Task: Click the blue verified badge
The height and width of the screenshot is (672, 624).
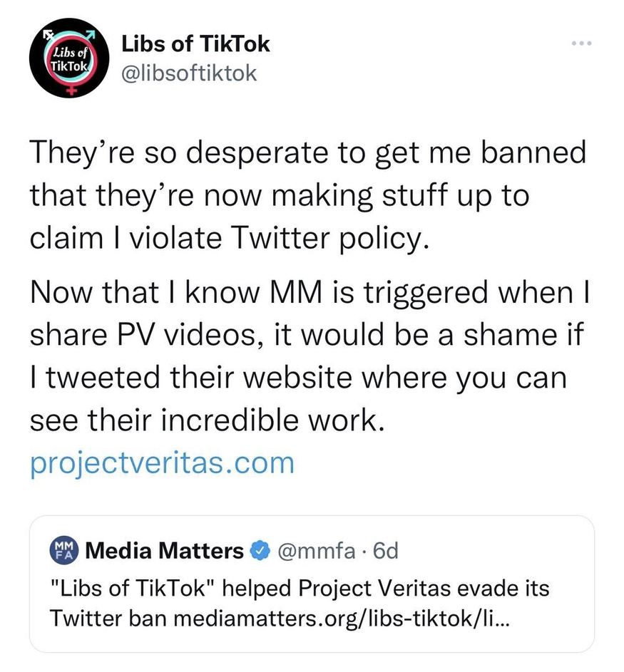Action: point(262,551)
